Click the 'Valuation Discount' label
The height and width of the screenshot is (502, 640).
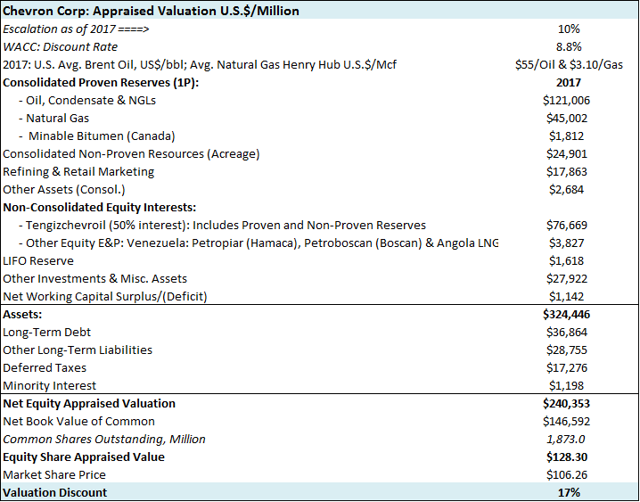(55, 493)
